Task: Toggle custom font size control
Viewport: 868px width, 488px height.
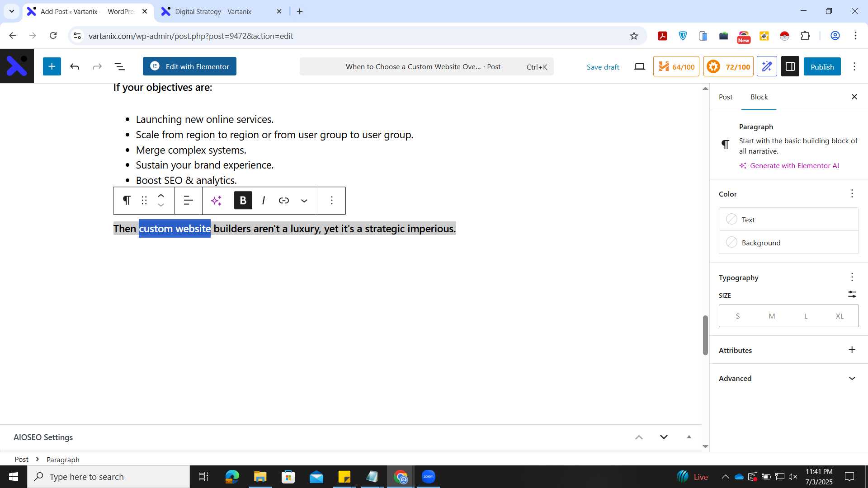Action: [x=852, y=294]
